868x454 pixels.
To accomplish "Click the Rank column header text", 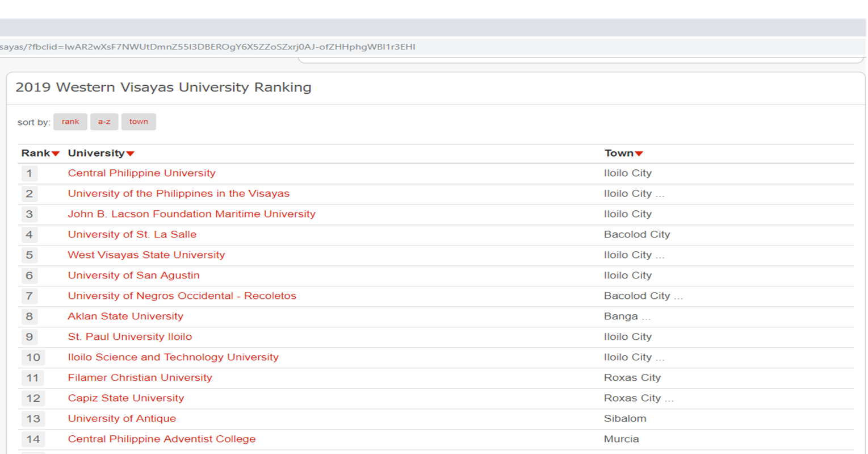I will 36,153.
